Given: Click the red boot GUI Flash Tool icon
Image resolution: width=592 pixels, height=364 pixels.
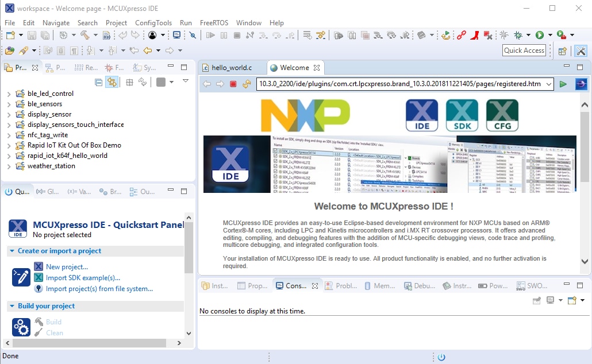Looking at the screenshot, I should [475, 36].
